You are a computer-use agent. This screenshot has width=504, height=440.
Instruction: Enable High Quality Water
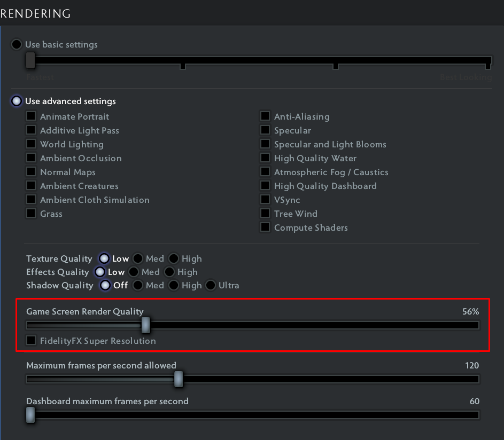click(x=265, y=158)
